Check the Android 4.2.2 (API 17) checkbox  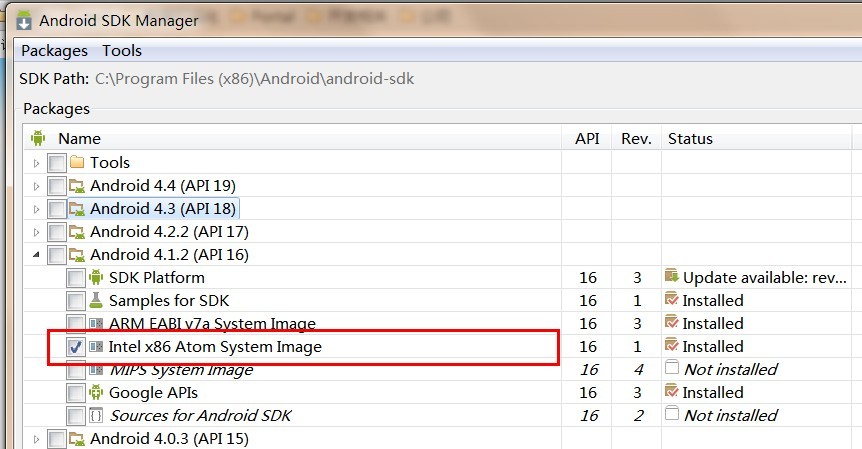(57, 232)
